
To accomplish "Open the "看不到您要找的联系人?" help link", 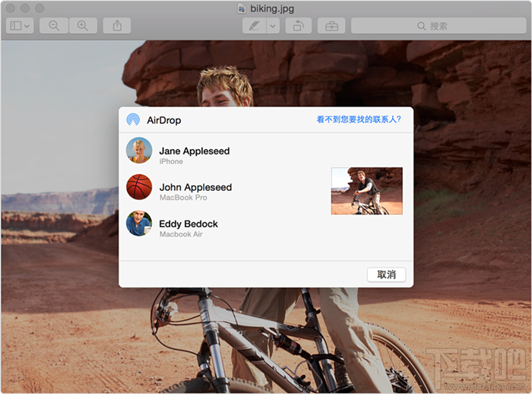I will [359, 119].
